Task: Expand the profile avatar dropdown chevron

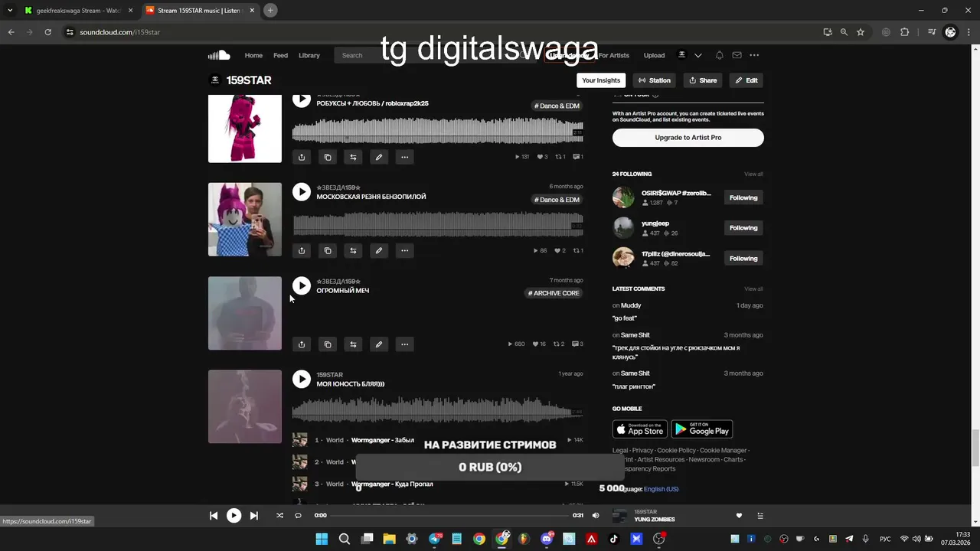Action: [x=697, y=55]
